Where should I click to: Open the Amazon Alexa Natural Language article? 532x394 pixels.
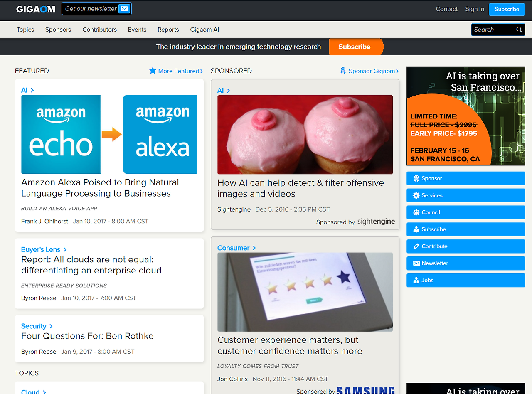(x=100, y=188)
